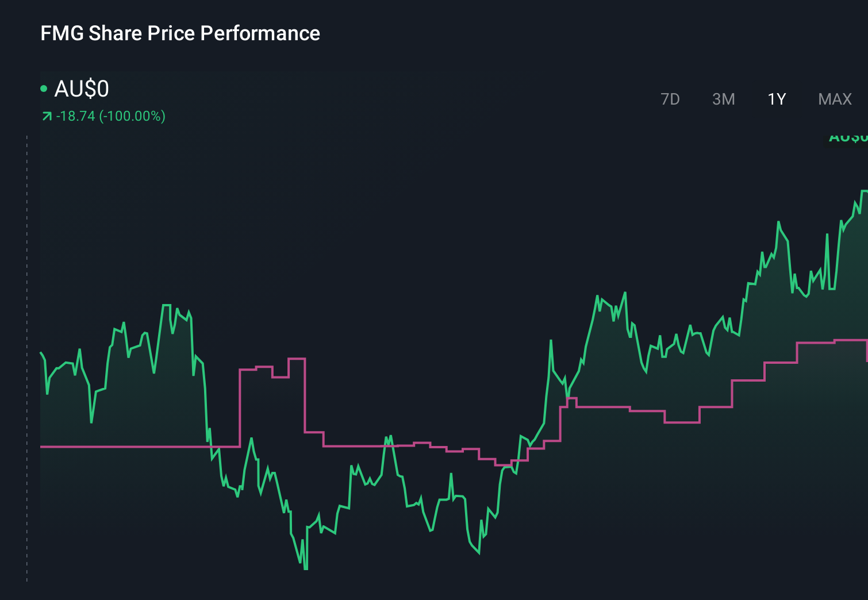Click the green line's highest peak at right
The image size is (868, 600).
864,191
